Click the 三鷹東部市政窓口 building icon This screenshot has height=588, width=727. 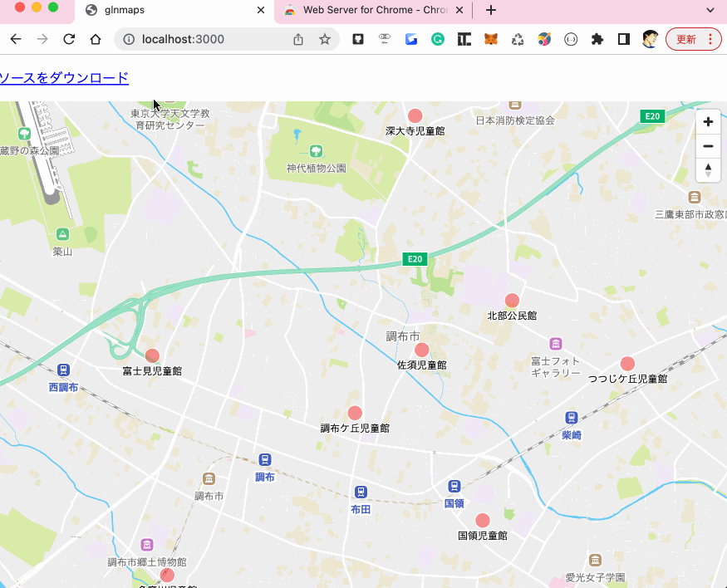tap(694, 198)
